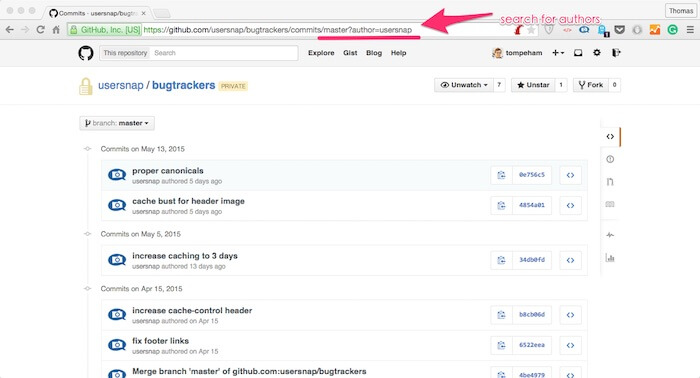Open tompeham profile link
Viewport: 700px width, 378px height.
tap(517, 53)
